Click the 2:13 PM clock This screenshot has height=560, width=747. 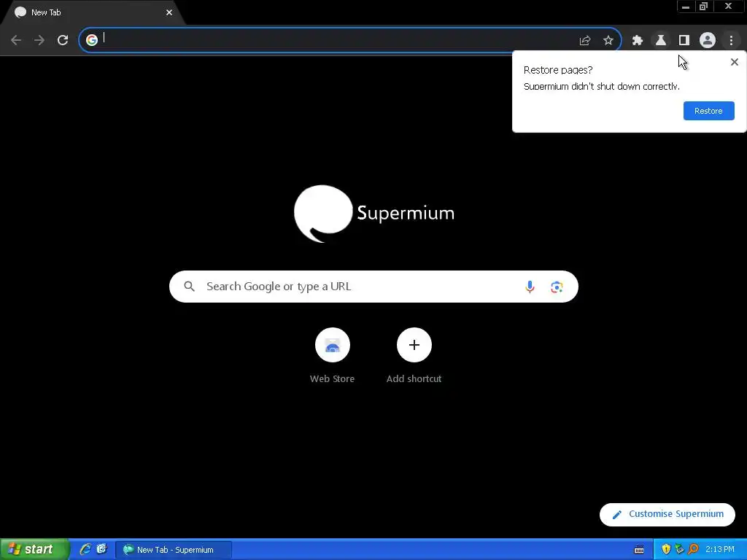click(x=720, y=550)
